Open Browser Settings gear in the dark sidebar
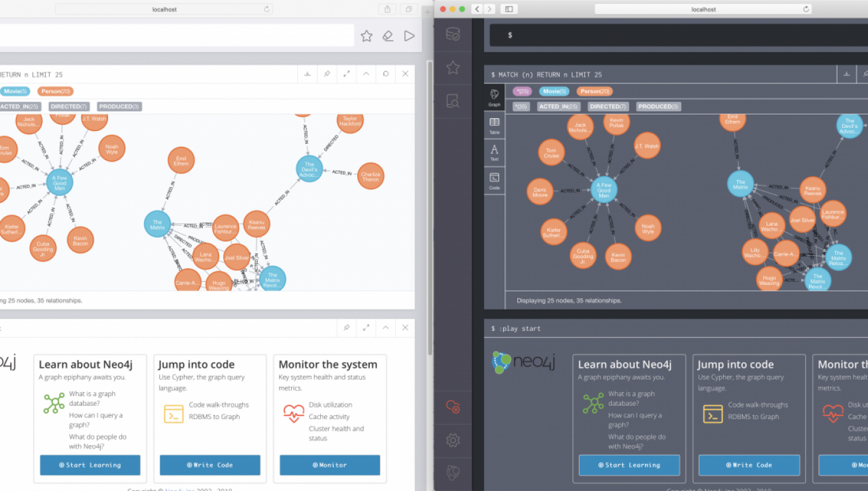Screen dimensions: 868x491 [x=453, y=439]
